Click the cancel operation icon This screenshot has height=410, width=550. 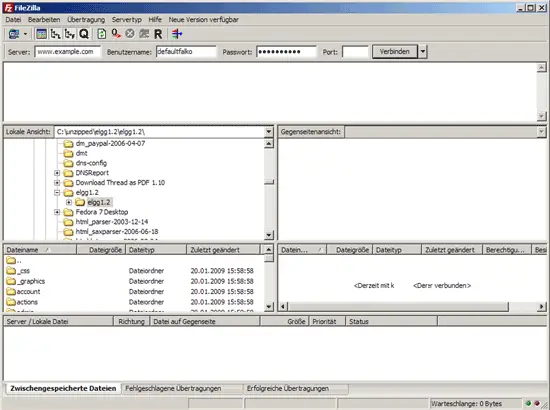(x=130, y=34)
